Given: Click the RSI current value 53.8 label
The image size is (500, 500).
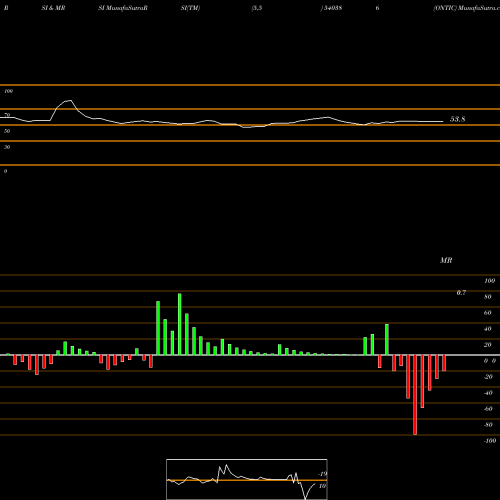Looking at the screenshot, I should click(457, 119).
